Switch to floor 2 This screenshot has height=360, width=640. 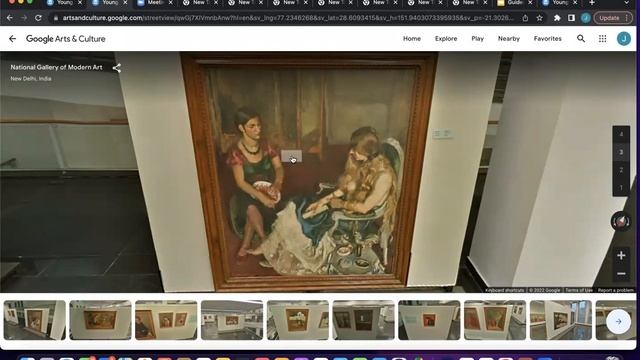(621, 170)
